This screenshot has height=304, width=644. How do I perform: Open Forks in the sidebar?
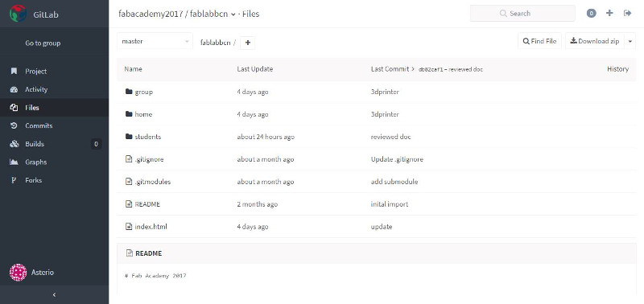point(54,180)
